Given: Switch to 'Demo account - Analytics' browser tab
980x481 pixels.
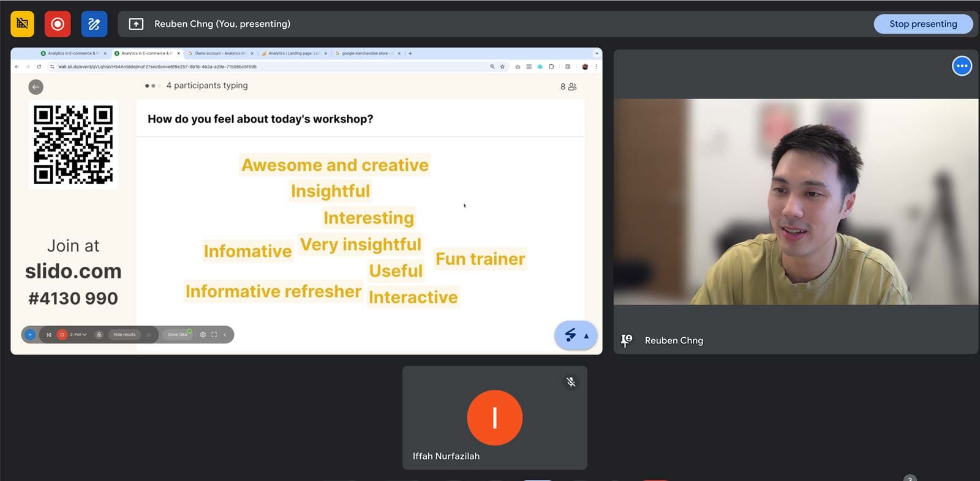Looking at the screenshot, I should (221, 53).
